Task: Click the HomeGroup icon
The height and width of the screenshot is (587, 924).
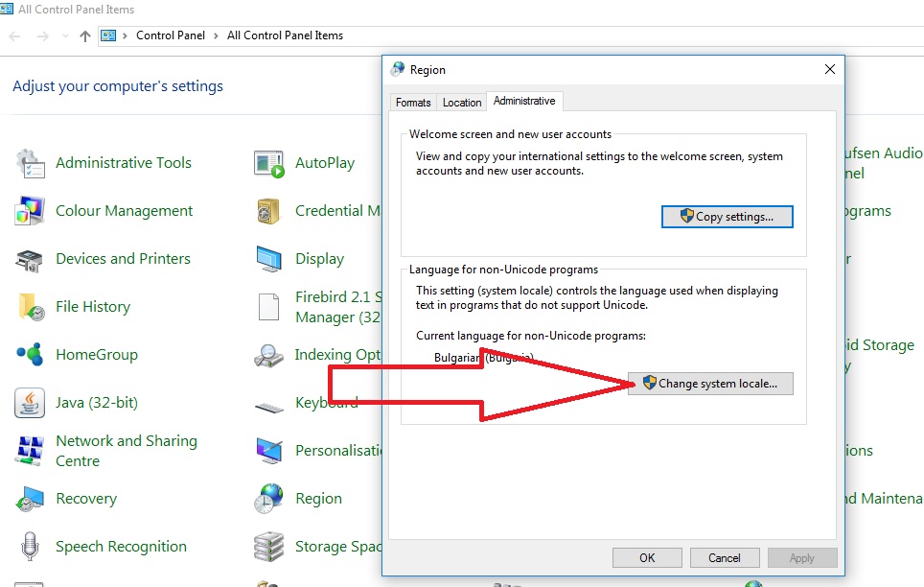Action: 31,355
